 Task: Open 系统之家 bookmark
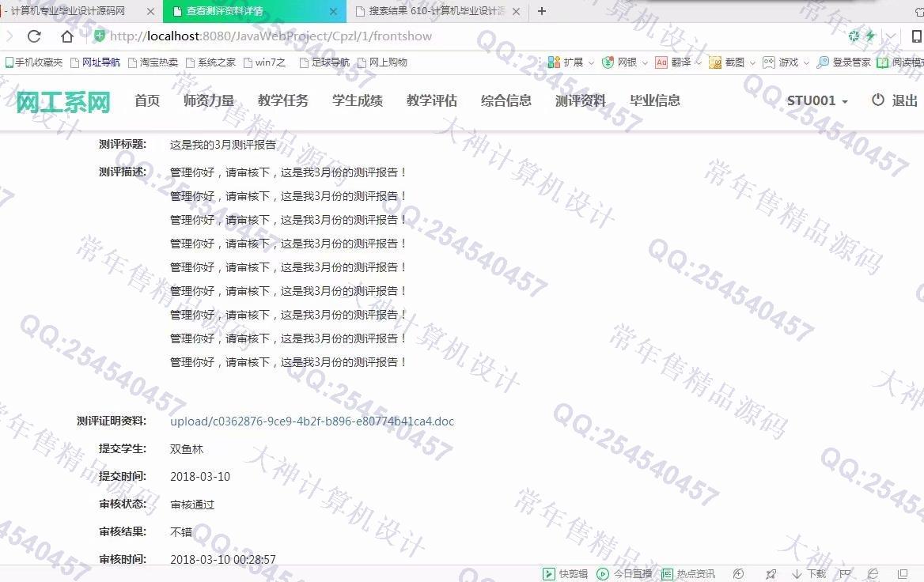coord(211,62)
